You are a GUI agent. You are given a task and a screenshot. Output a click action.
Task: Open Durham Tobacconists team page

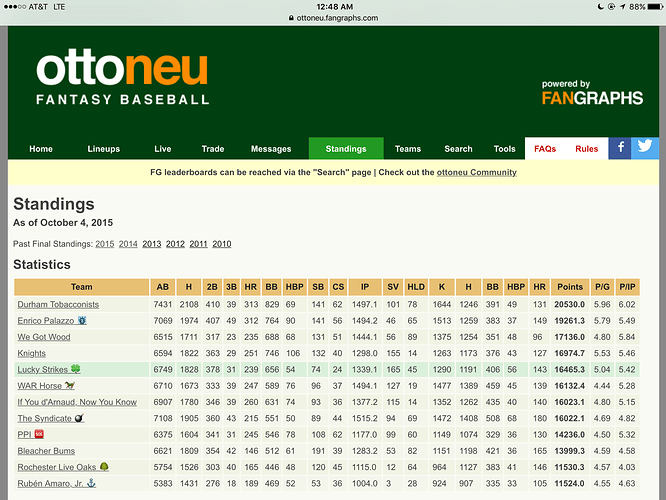pos(58,304)
